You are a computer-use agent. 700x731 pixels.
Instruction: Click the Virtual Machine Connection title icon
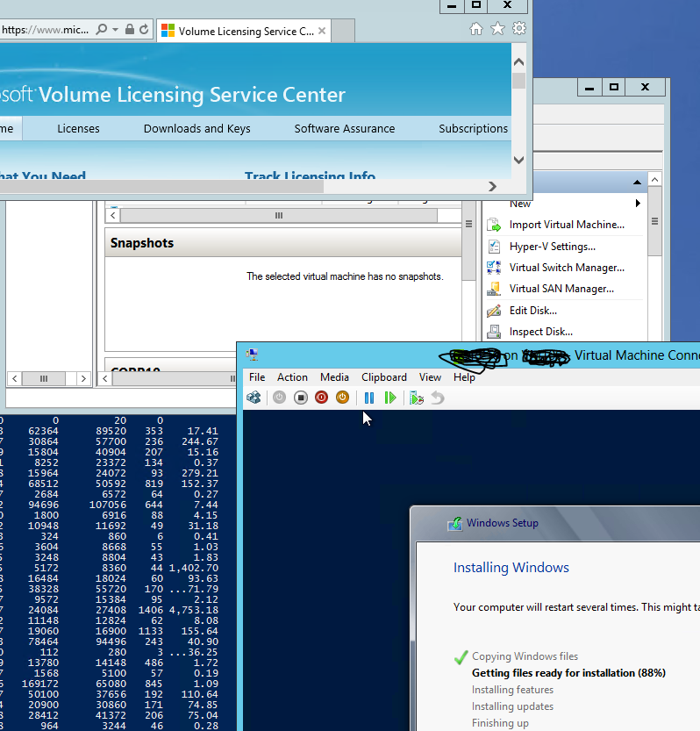coord(252,355)
